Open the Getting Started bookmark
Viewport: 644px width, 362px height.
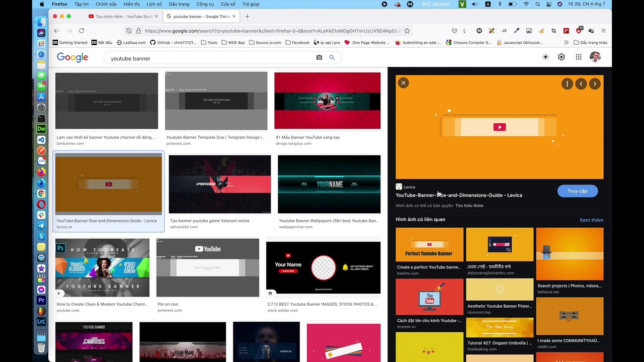69,43
